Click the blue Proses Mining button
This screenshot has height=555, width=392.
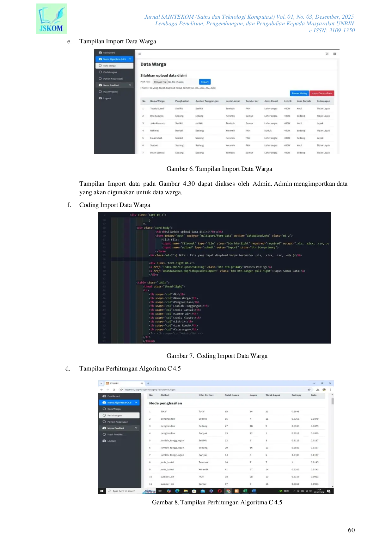point(299,93)
